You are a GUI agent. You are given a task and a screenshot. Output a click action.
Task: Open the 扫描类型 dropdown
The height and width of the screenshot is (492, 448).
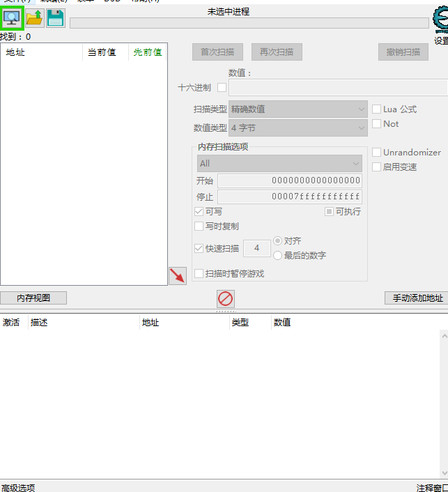298,109
